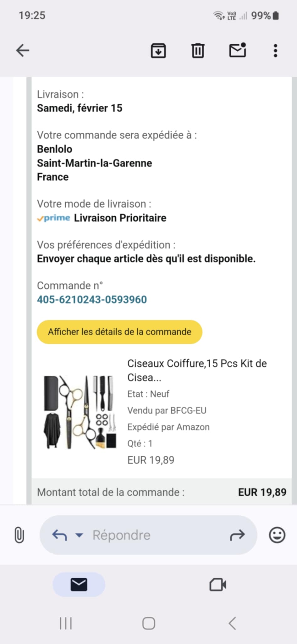Screen dimensions: 297x644
Task: Open emoji reaction picker
Action: 277,535
